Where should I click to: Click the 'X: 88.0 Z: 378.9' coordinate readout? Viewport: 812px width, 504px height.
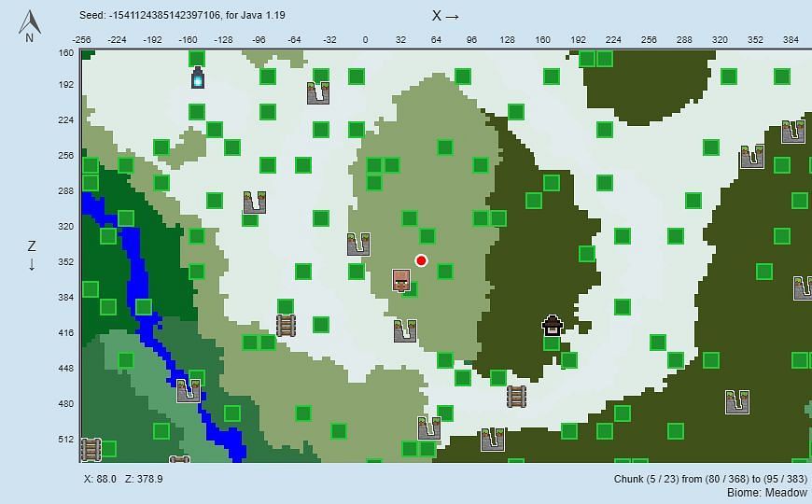[123, 479]
